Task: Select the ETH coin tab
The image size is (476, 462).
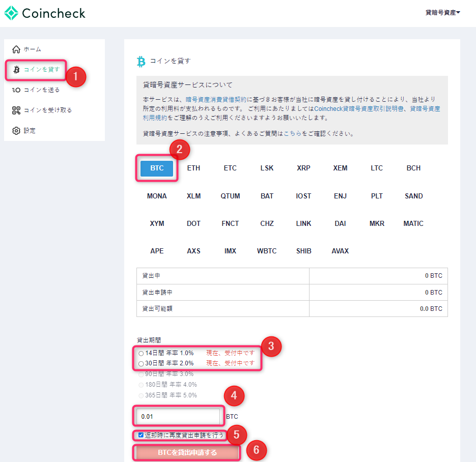Action: [193, 168]
